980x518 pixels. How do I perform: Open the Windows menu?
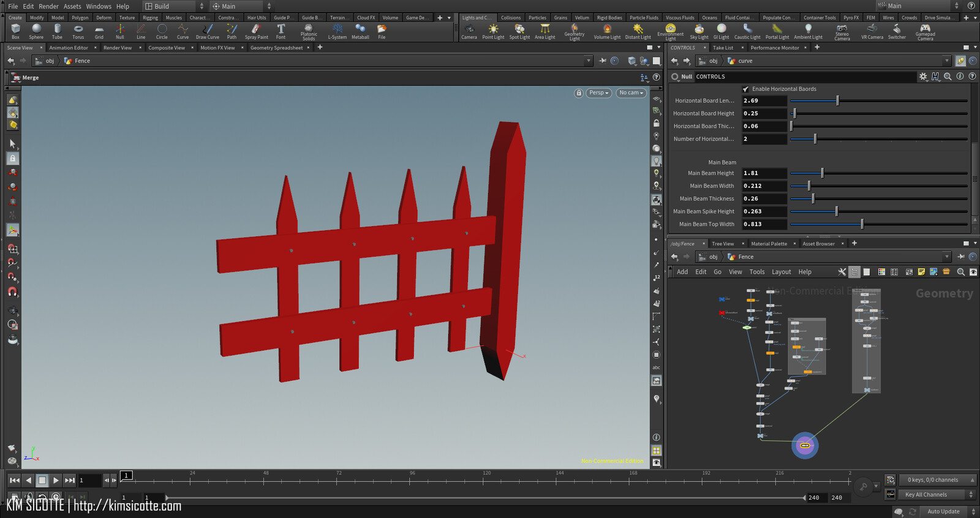pos(99,6)
